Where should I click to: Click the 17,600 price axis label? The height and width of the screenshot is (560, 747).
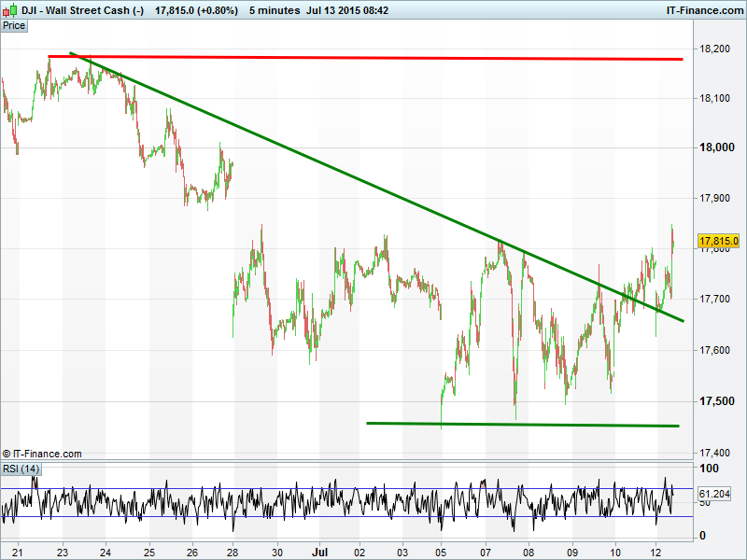(714, 351)
